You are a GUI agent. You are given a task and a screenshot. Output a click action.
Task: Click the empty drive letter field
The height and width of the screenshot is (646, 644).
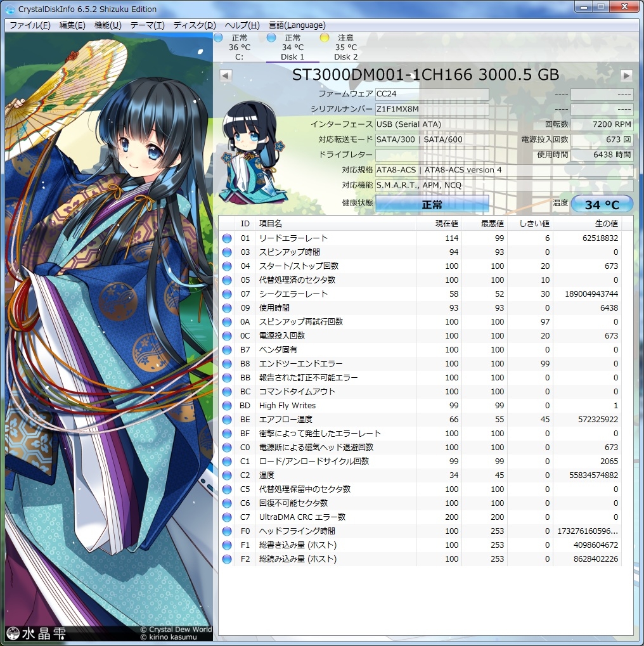click(x=432, y=155)
